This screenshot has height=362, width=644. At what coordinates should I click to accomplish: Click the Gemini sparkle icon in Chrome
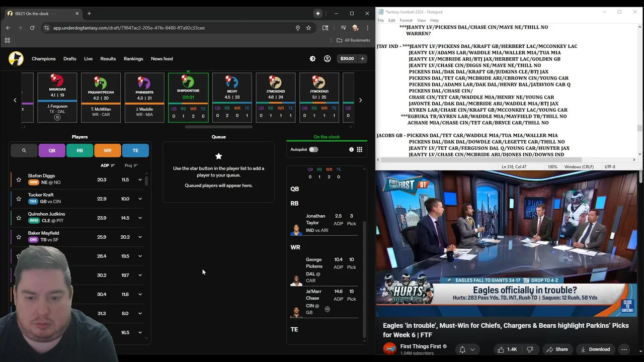pyautogui.click(x=318, y=14)
